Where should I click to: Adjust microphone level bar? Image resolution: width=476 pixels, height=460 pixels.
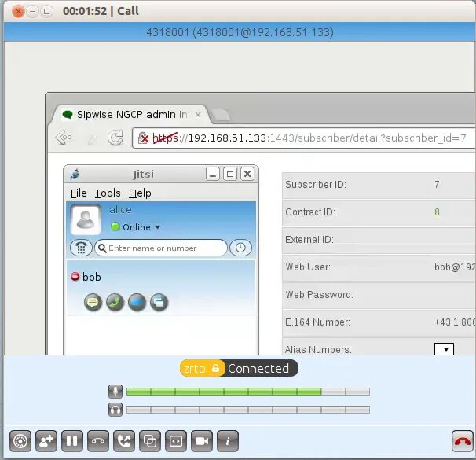pyautogui.click(x=248, y=392)
